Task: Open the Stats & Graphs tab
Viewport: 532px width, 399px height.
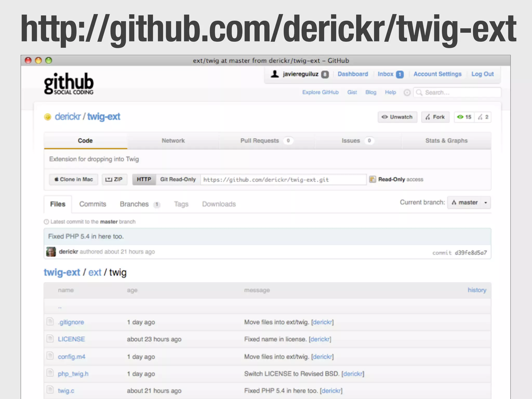Action: (446, 141)
